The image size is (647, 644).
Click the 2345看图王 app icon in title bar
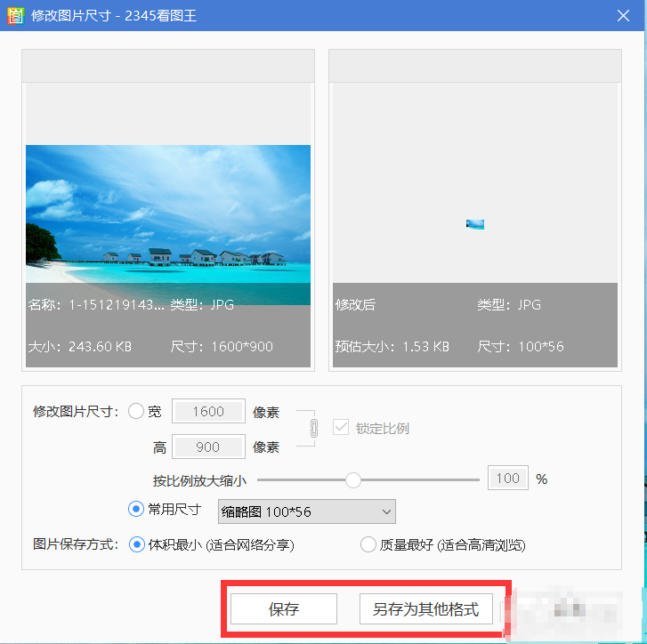click(x=15, y=15)
